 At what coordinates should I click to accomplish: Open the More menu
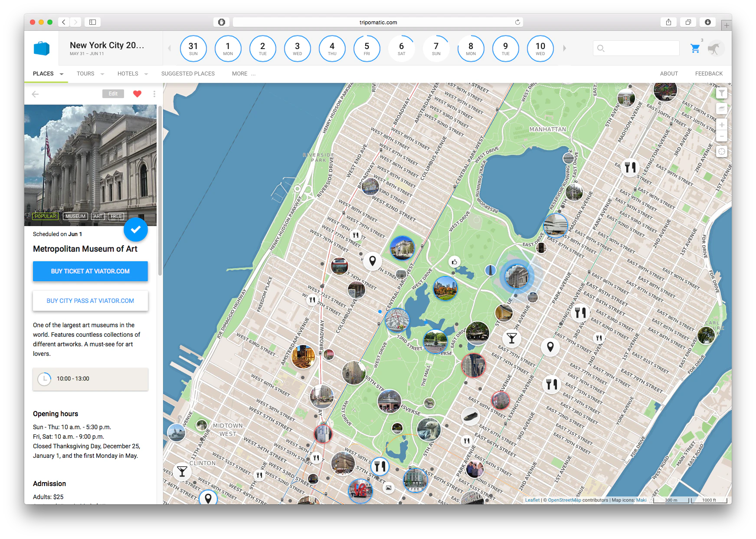[243, 74]
